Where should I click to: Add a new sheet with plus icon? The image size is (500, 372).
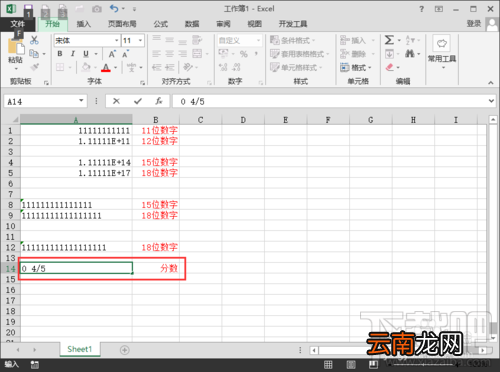coord(125,350)
